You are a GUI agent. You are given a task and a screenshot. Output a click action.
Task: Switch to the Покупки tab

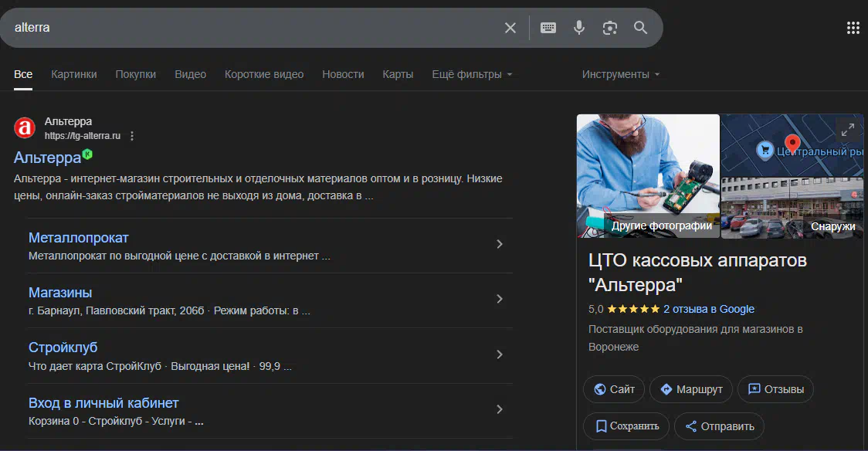[136, 74]
